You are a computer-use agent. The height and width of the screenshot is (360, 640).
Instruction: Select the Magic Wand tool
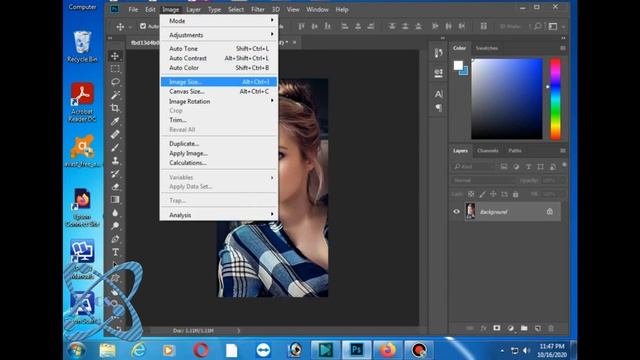(x=116, y=95)
